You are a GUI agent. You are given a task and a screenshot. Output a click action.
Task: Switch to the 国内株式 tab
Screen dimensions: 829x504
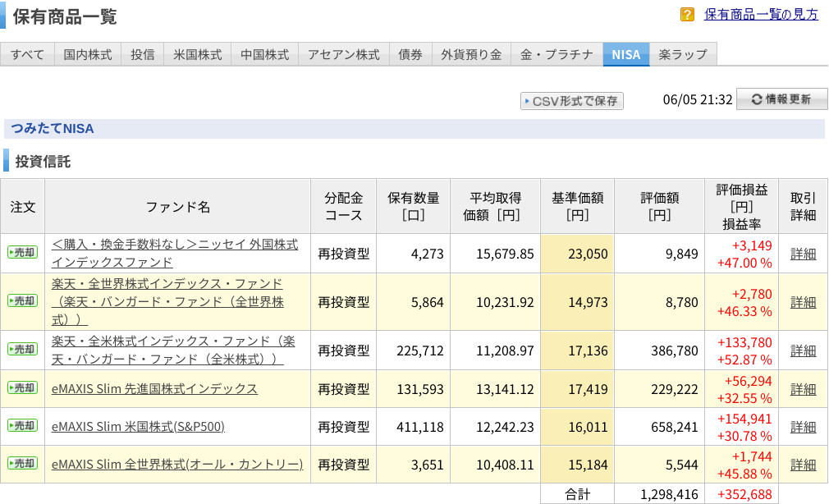(88, 54)
